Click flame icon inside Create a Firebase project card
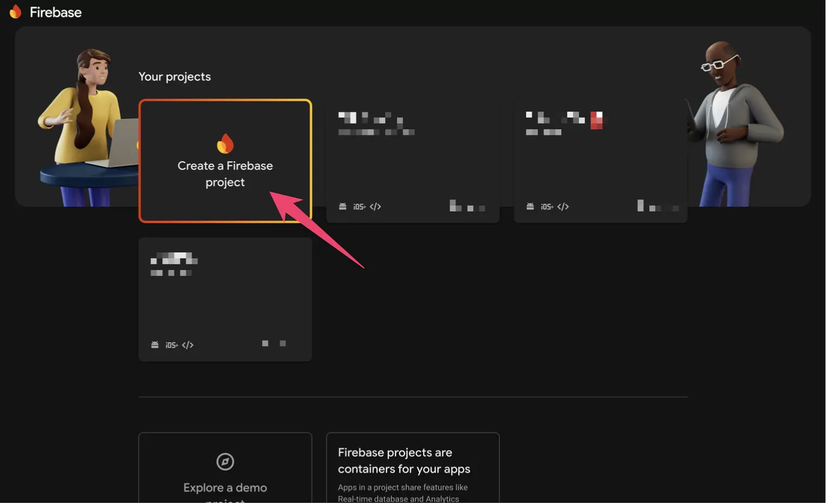Viewport: 826px width, 504px height. tap(225, 144)
